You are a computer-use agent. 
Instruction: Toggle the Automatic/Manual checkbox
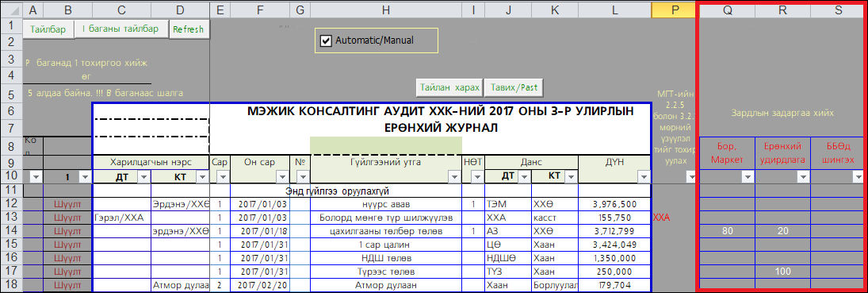pos(326,40)
